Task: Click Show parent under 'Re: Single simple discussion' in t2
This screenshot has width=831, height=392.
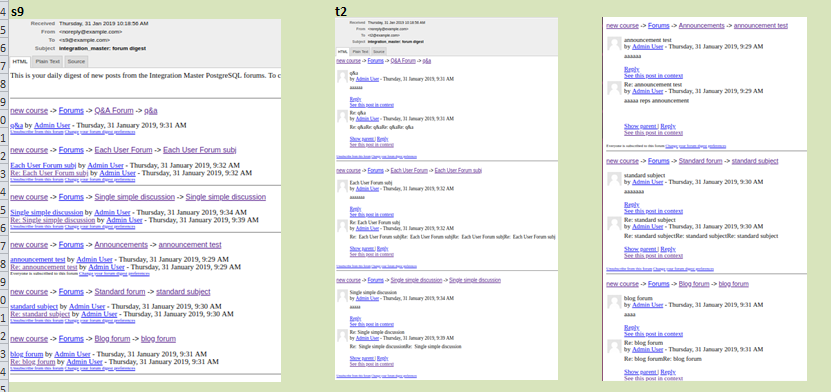Action: pyautogui.click(x=362, y=358)
